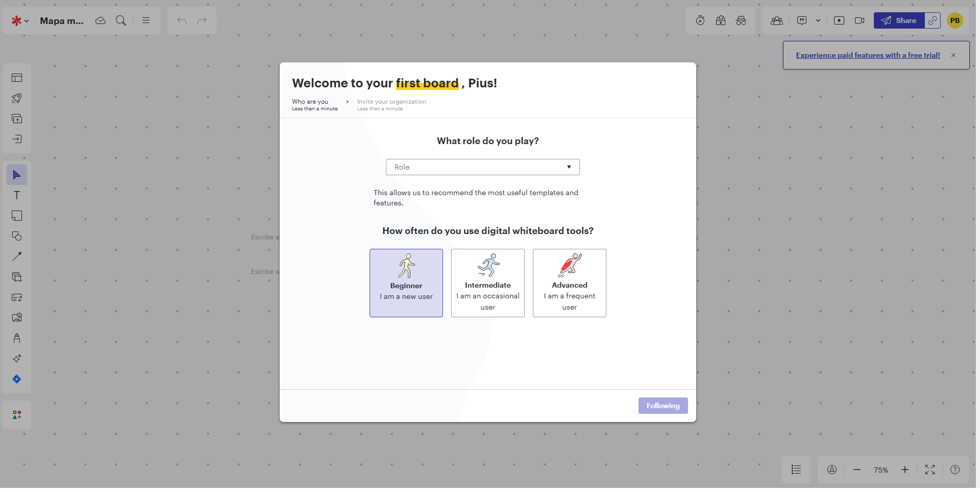This screenshot has height=492, width=980.
Task: Open the search magnifier icon
Action: coord(121,20)
